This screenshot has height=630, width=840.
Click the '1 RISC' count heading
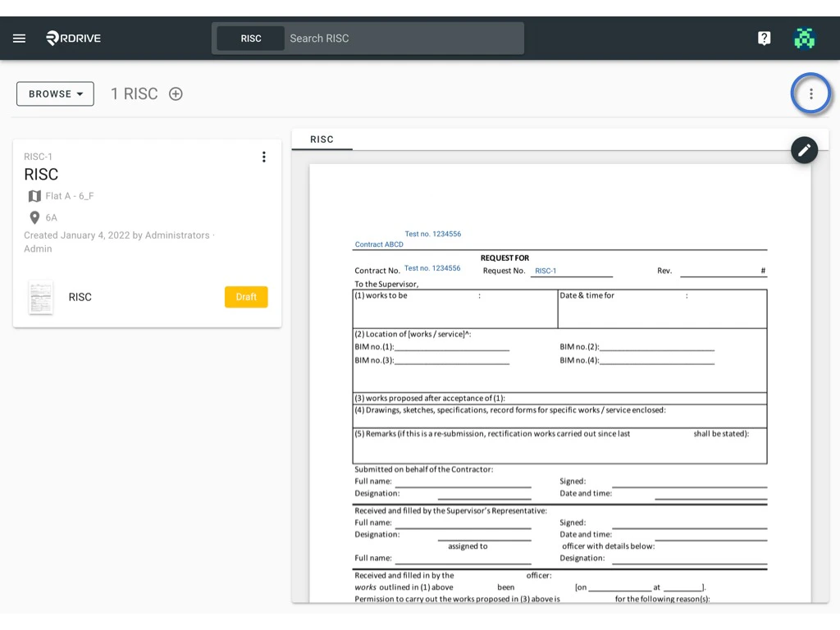[134, 94]
